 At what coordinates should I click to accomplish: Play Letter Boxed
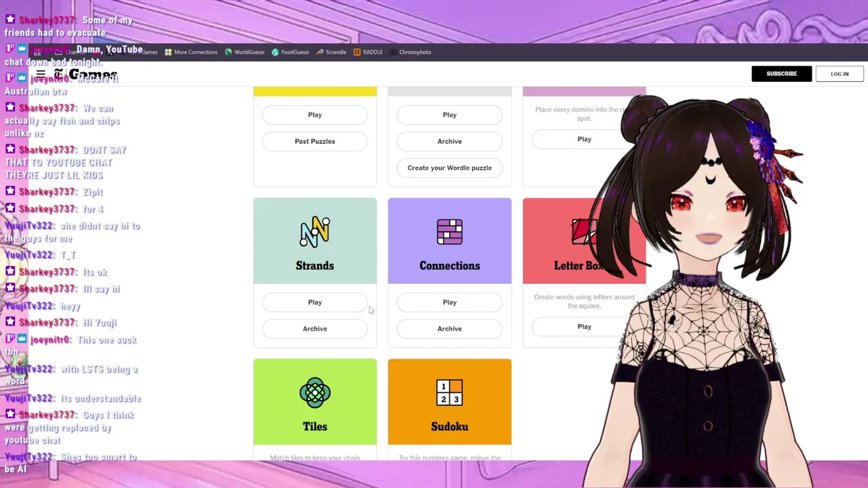coord(584,327)
